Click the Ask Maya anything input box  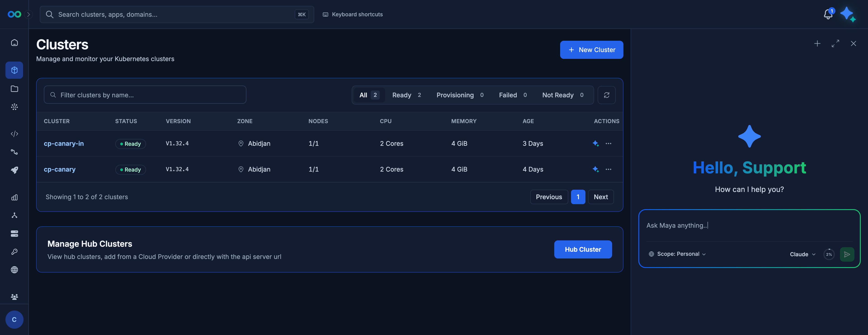749,226
